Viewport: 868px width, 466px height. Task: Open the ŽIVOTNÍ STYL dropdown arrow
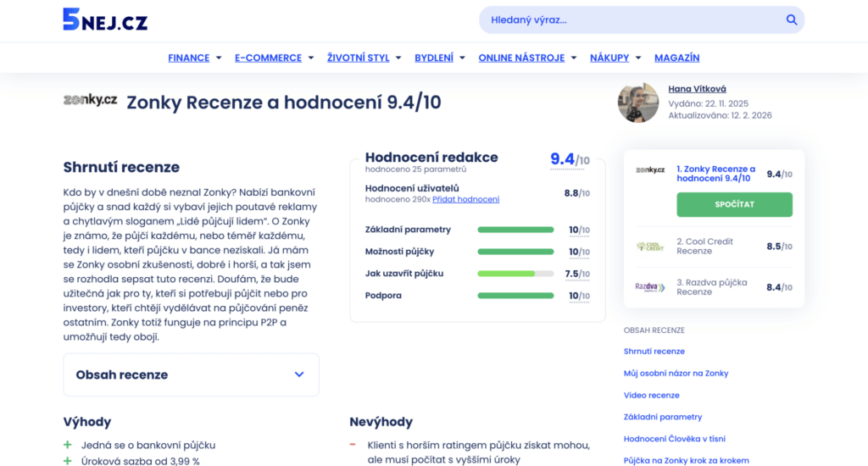[398, 58]
